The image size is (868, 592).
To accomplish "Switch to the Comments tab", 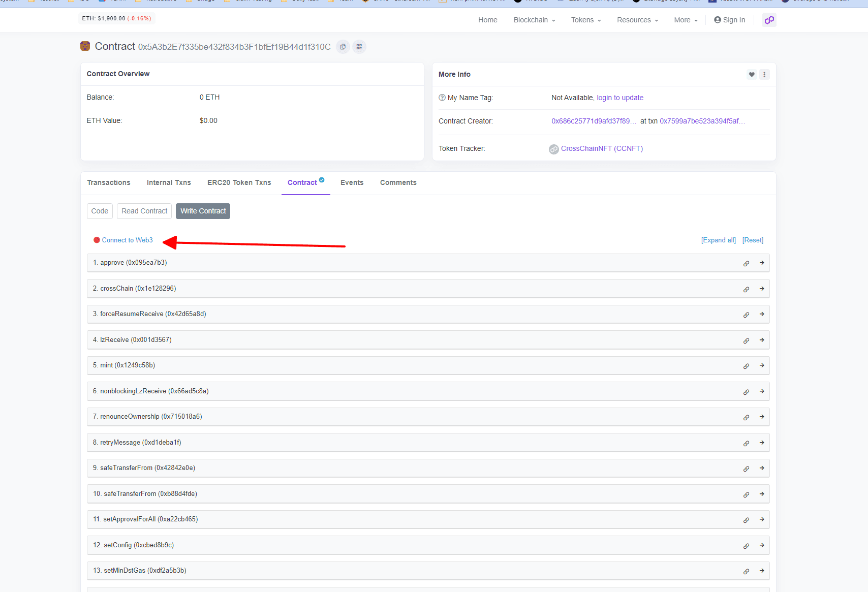I will pyautogui.click(x=398, y=182).
